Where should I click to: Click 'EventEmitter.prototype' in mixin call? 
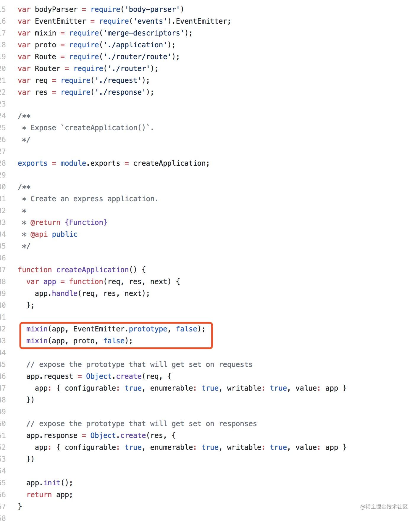[120, 329]
